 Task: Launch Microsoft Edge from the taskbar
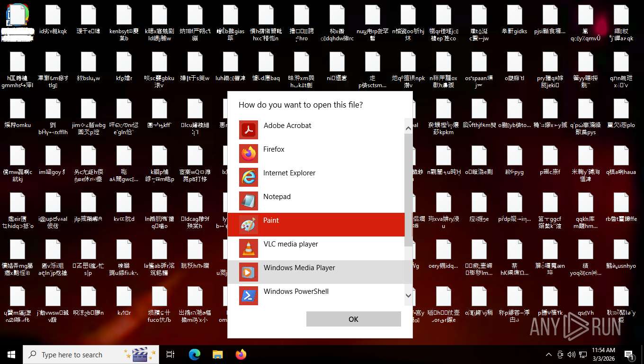(x=195, y=355)
